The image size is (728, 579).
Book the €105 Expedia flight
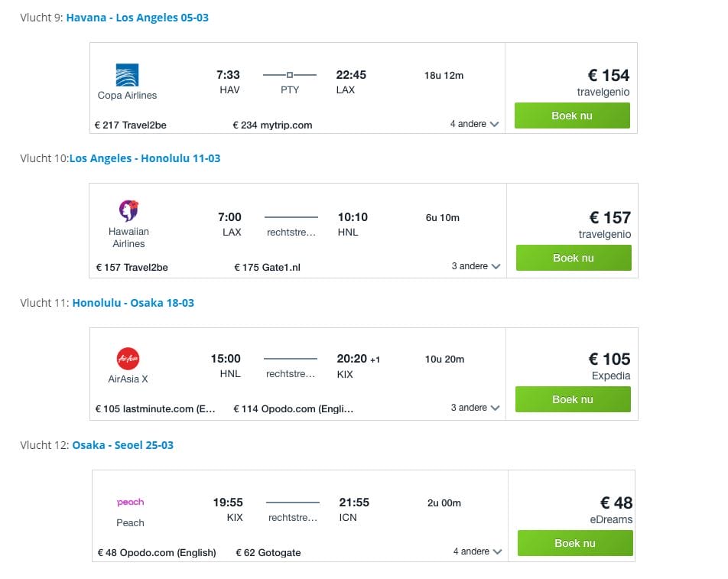pos(573,399)
